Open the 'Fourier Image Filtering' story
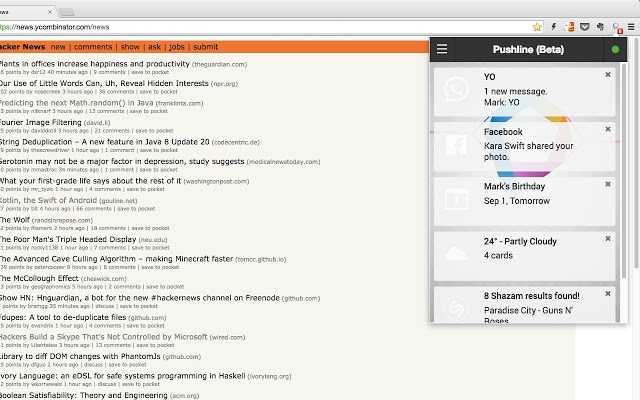The height and width of the screenshot is (400, 640). coord(41,122)
